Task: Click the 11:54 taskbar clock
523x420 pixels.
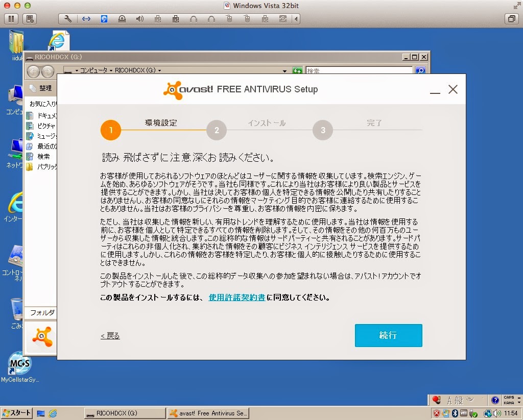Action: [x=511, y=413]
